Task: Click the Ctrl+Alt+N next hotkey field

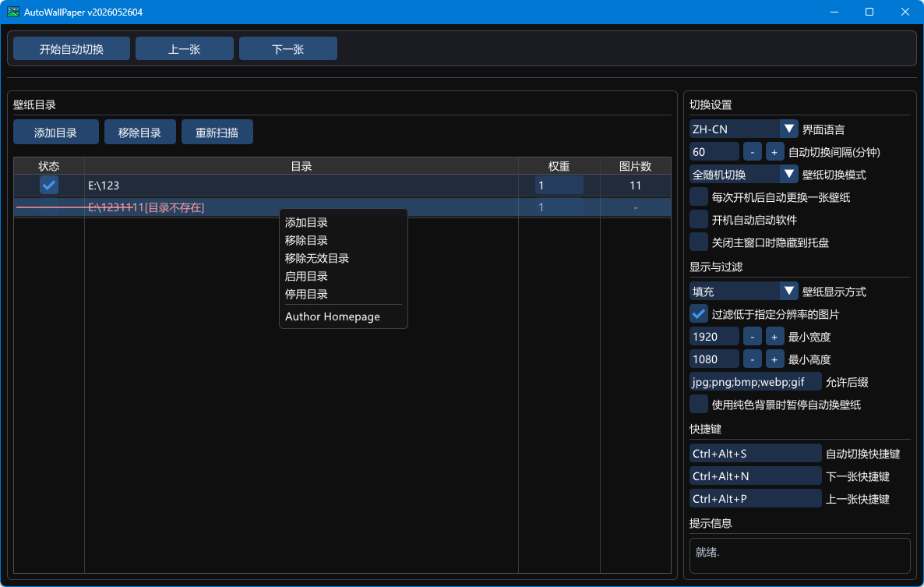Action: (x=756, y=476)
